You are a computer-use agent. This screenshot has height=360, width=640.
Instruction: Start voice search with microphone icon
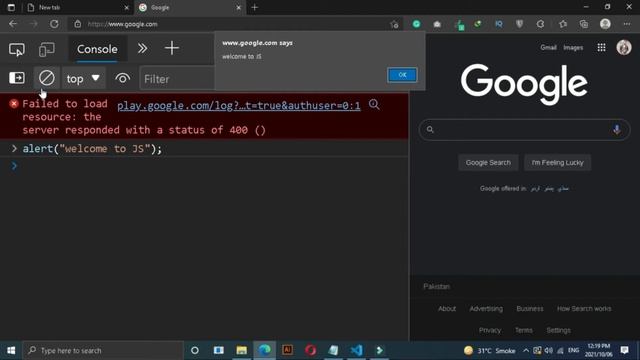click(x=616, y=130)
